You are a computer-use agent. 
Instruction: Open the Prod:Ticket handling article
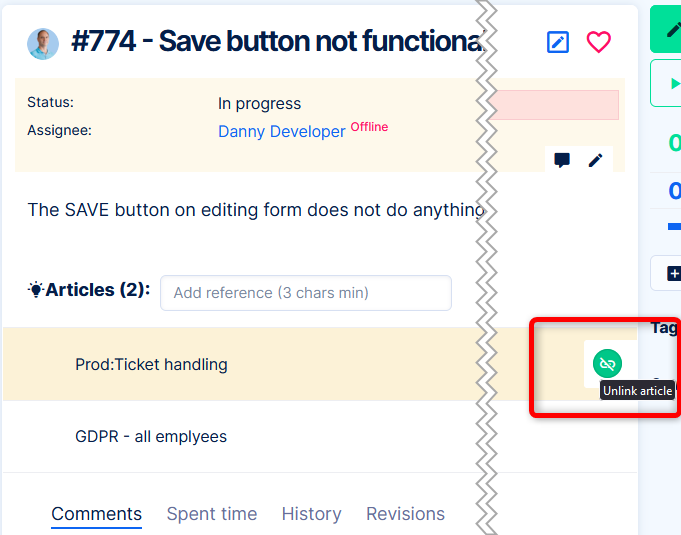pos(151,364)
